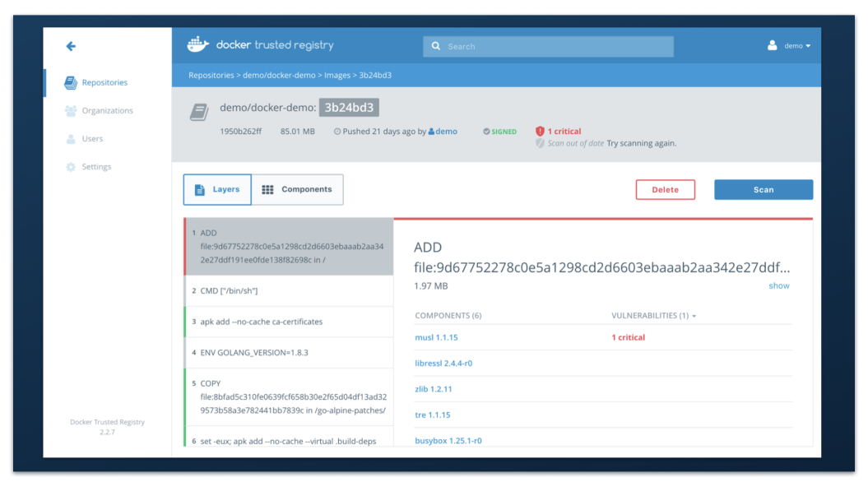Click the red critical shield icon
868x482 pixels.
coord(540,131)
